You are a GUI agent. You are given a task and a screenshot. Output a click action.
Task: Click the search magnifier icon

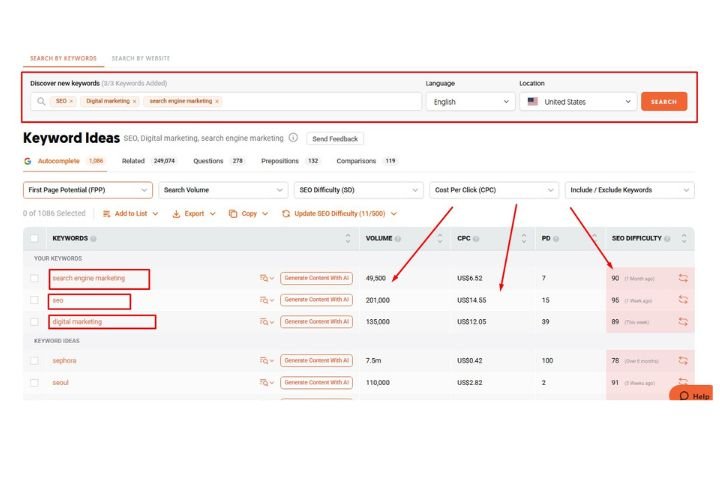pyautogui.click(x=41, y=101)
